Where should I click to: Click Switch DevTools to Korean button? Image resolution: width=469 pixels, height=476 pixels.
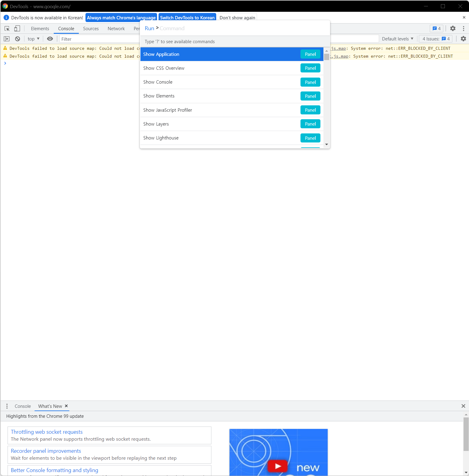coord(187,18)
